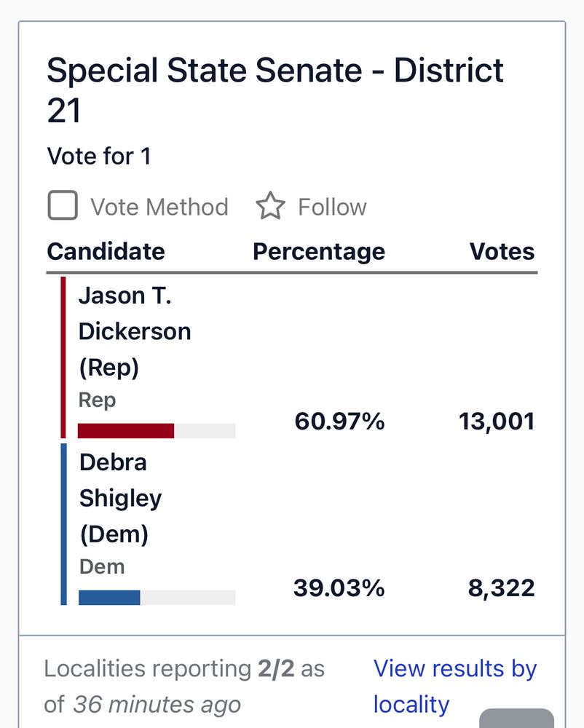Image resolution: width=584 pixels, height=728 pixels.
Task: Click the red stripe beside Dickerson
Action: tap(63, 357)
